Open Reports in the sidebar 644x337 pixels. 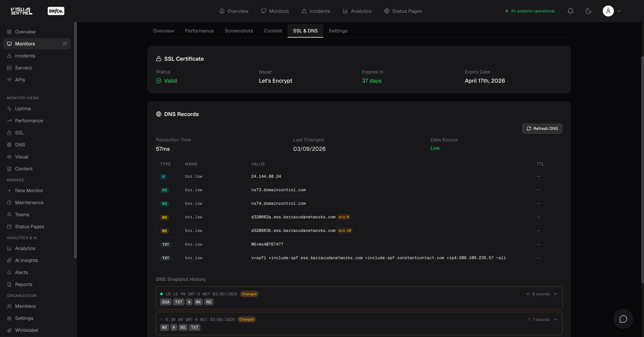(x=23, y=284)
